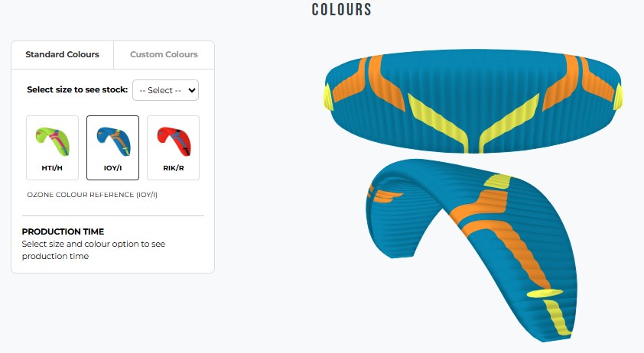The width and height of the screenshot is (644, 353).
Task: Click the yellow centre stripe on top glider
Action: tap(473, 123)
